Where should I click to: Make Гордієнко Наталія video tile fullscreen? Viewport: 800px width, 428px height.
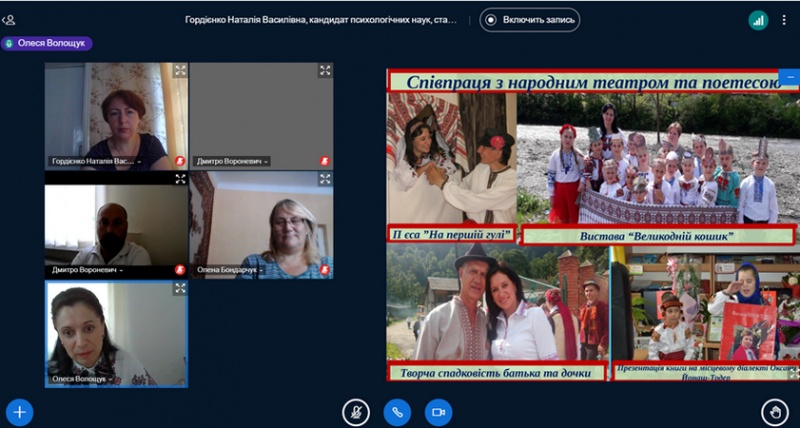pos(180,71)
